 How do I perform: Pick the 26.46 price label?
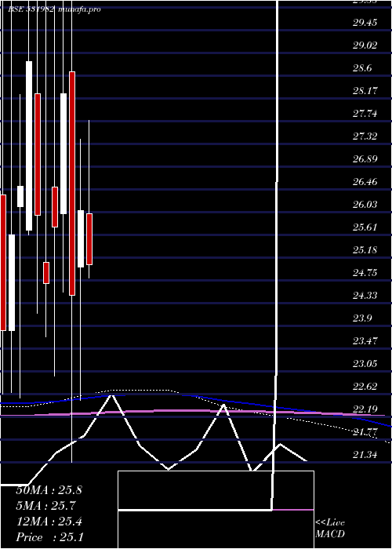pos(365,182)
